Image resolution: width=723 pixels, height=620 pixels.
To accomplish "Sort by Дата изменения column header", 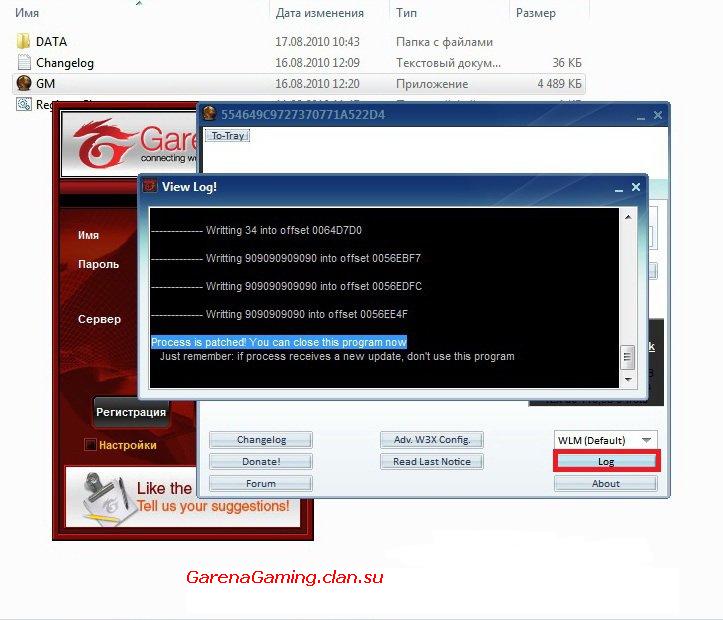I will pos(320,12).
